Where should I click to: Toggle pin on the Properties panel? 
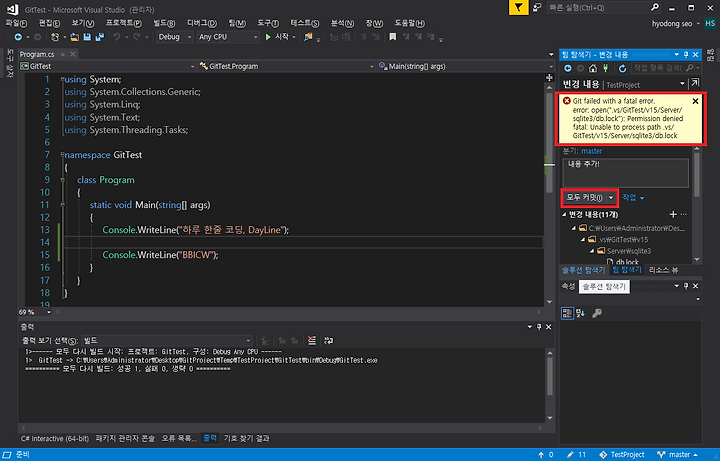pos(686,286)
